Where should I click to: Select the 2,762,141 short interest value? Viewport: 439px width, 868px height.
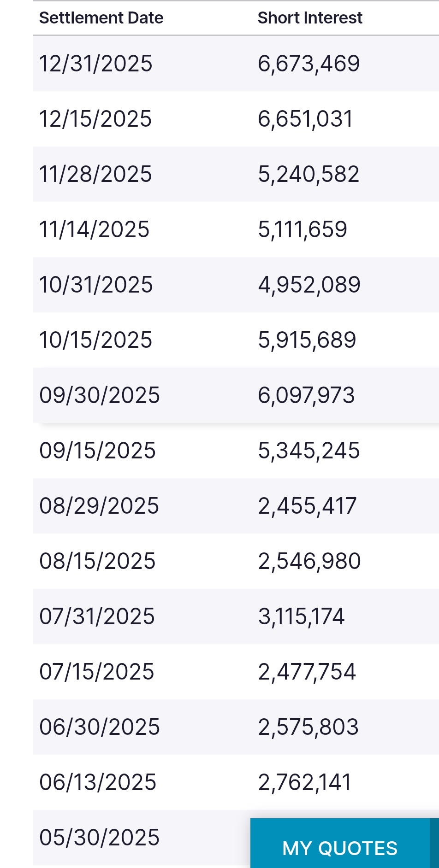[305, 782]
